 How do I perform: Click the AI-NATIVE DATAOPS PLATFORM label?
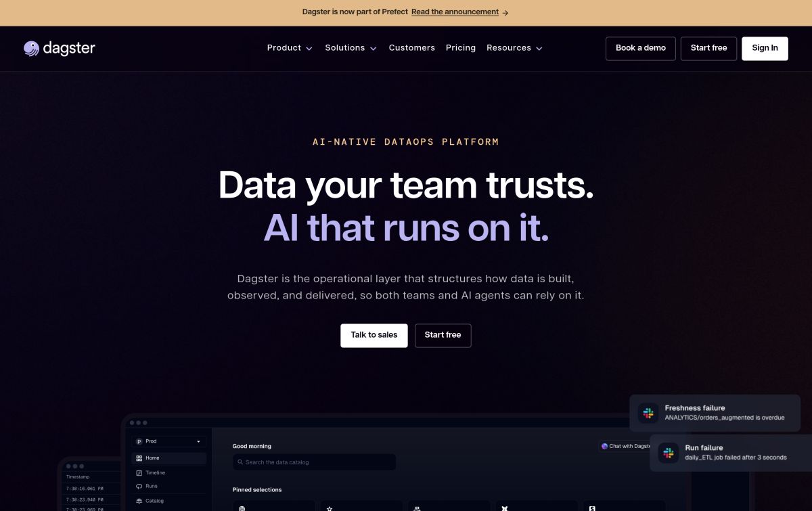(x=406, y=142)
